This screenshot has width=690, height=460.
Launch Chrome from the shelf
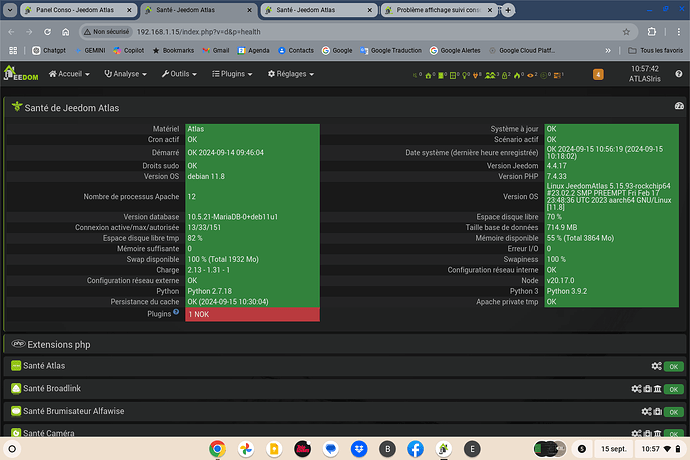coord(217,449)
